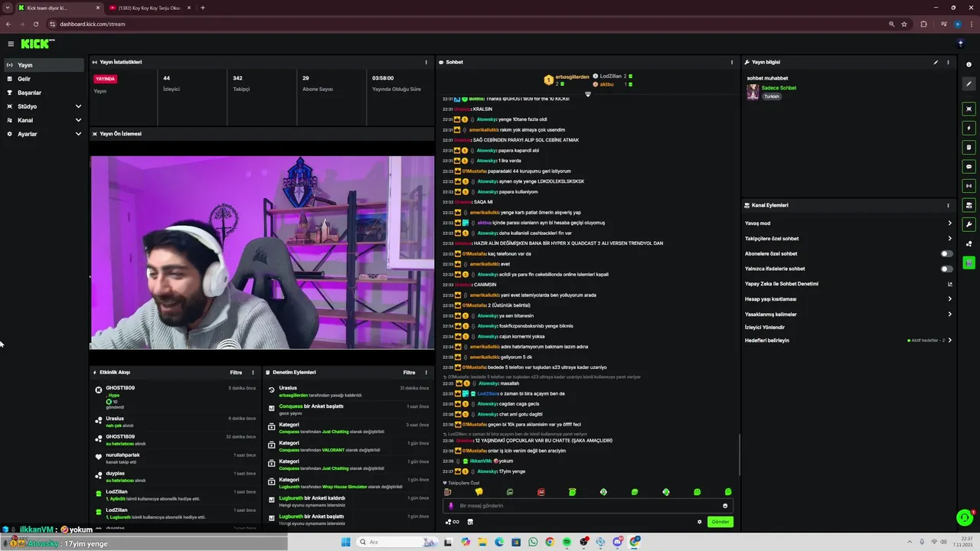Click the Turkish language tag

(771, 96)
